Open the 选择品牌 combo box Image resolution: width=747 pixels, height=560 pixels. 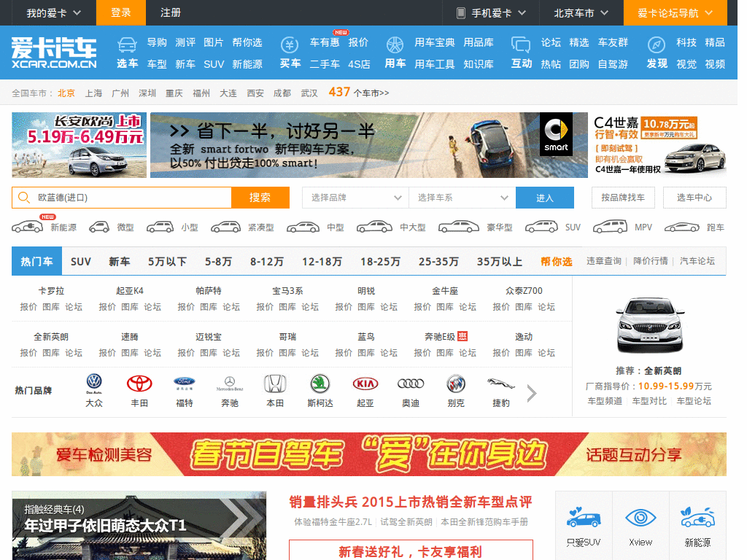pyautogui.click(x=355, y=198)
